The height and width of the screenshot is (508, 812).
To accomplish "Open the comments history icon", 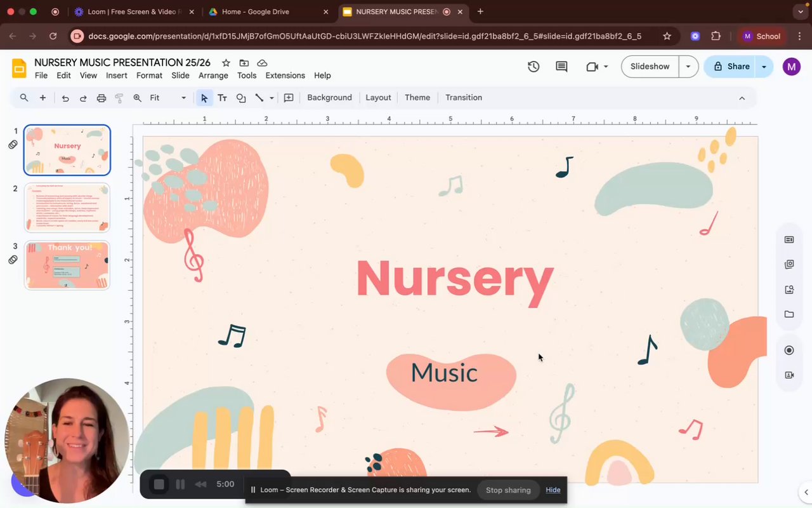I will (561, 67).
